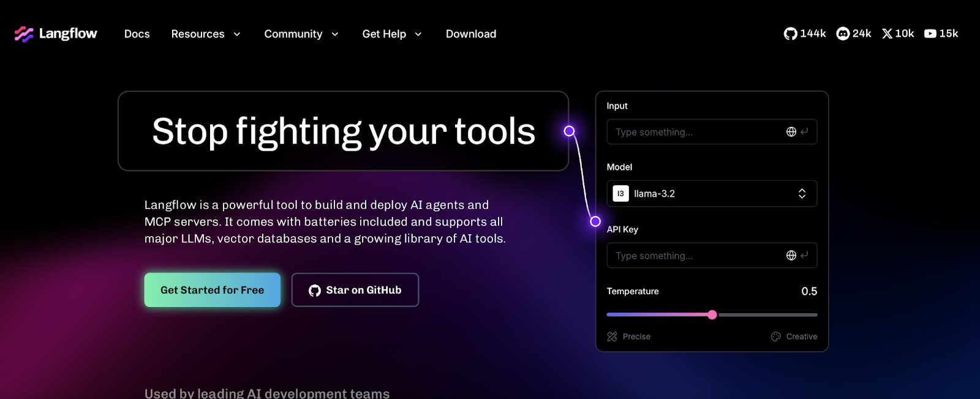Click the 24k Discord count text
The image size is (980, 399).
862,34
